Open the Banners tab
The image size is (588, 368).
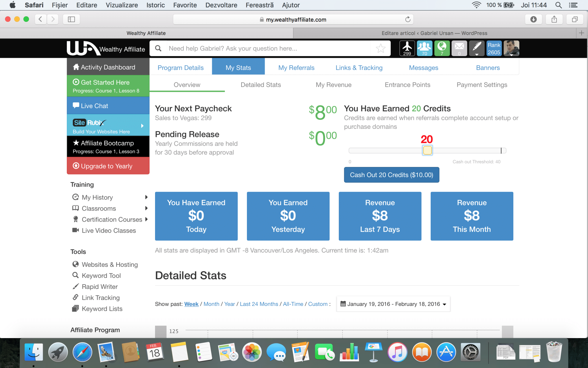point(488,68)
